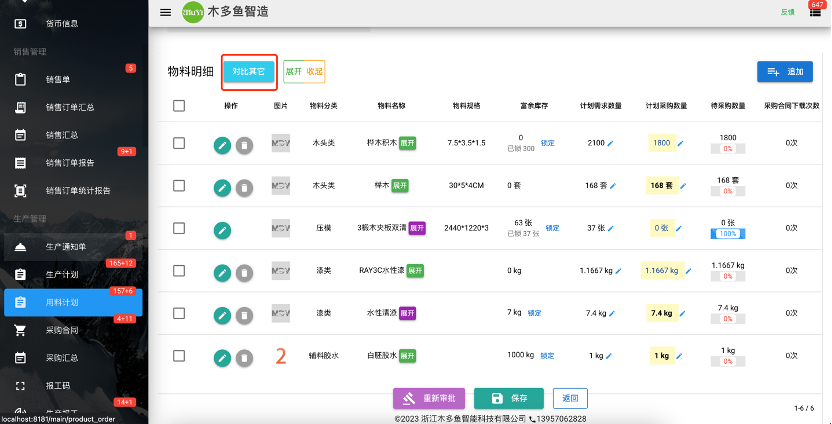Check the 榉木积木 row checkbox
The height and width of the screenshot is (424, 832).
pos(179,143)
